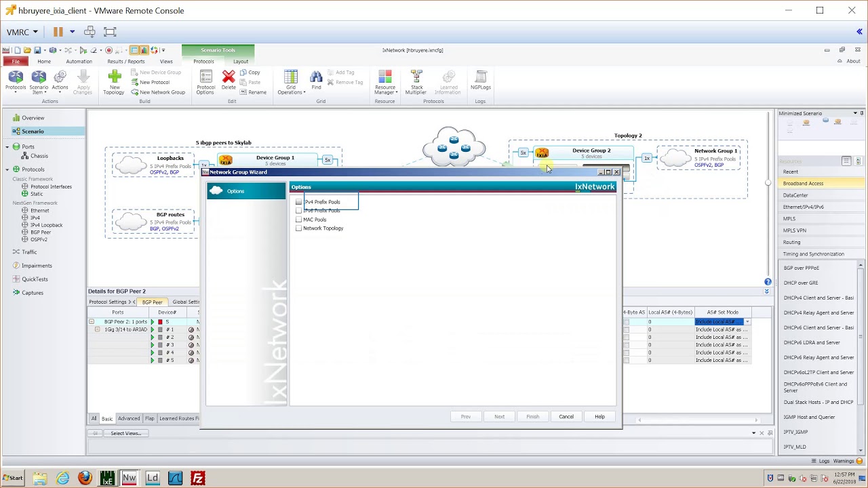Start device # 3 with its green play arrow

(153, 345)
